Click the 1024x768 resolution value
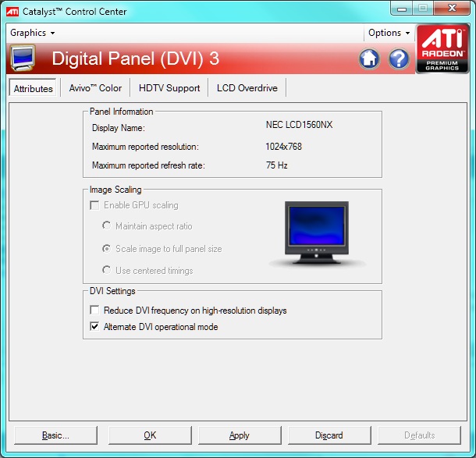Image resolution: width=476 pixels, height=458 pixels. point(283,147)
